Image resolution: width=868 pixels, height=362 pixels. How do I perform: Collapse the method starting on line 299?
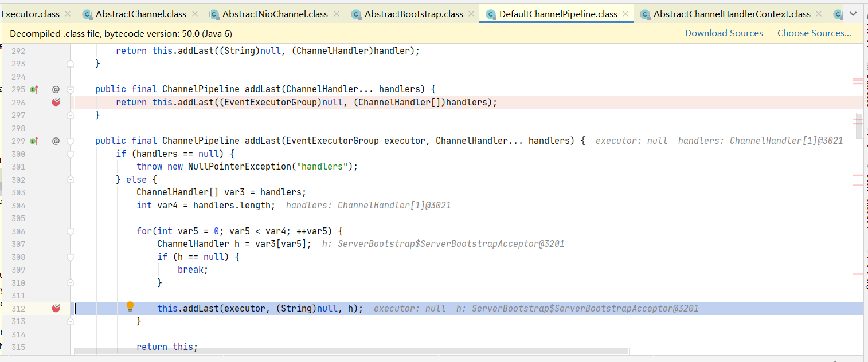tap(71, 141)
